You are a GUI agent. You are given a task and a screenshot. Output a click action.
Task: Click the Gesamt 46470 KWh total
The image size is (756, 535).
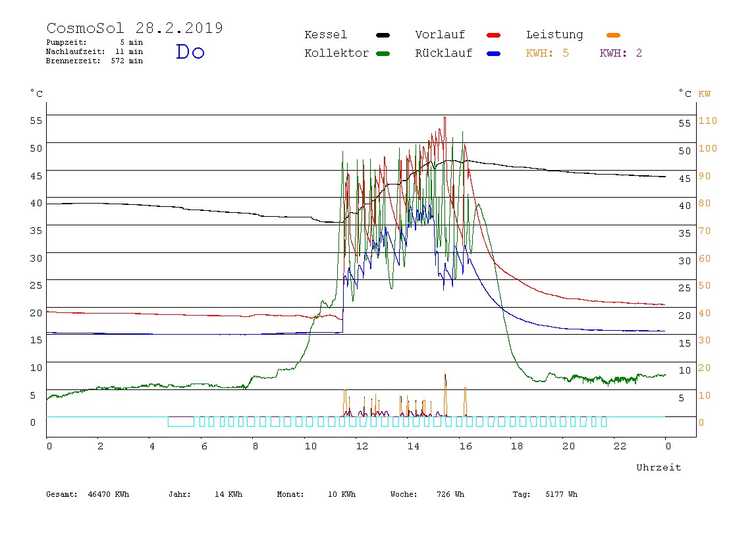click(88, 494)
